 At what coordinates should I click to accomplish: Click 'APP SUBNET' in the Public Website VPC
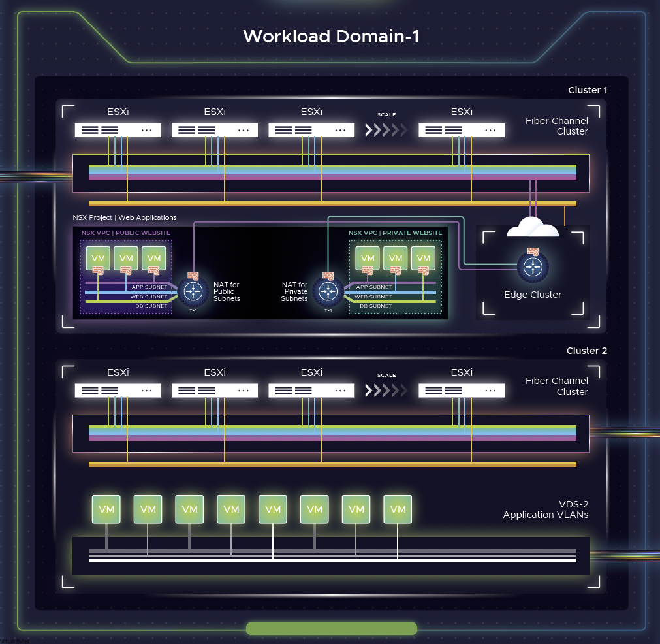149,287
